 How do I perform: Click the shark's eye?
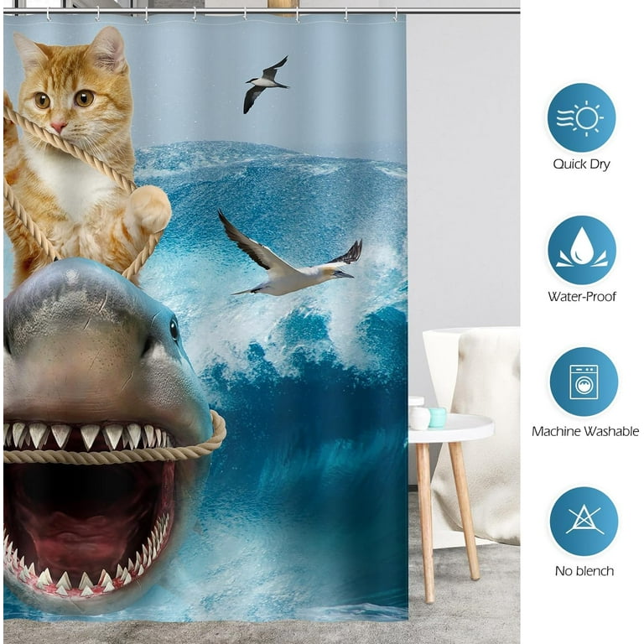[174, 329]
